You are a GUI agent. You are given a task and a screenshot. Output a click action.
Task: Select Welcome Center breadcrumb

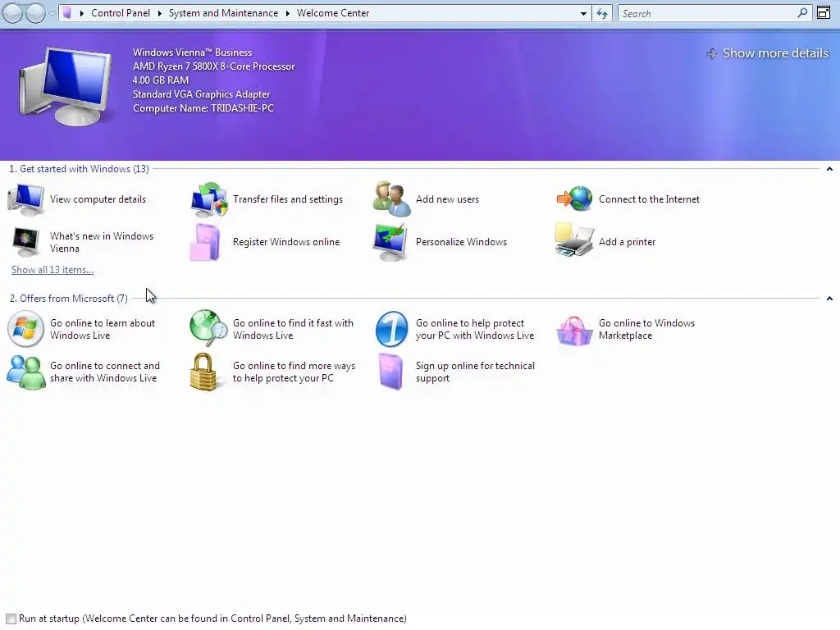click(333, 13)
